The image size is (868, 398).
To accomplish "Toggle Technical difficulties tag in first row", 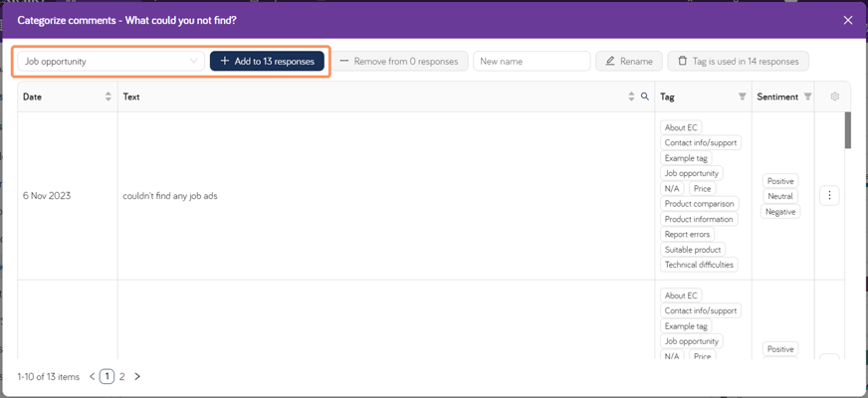I will 699,265.
